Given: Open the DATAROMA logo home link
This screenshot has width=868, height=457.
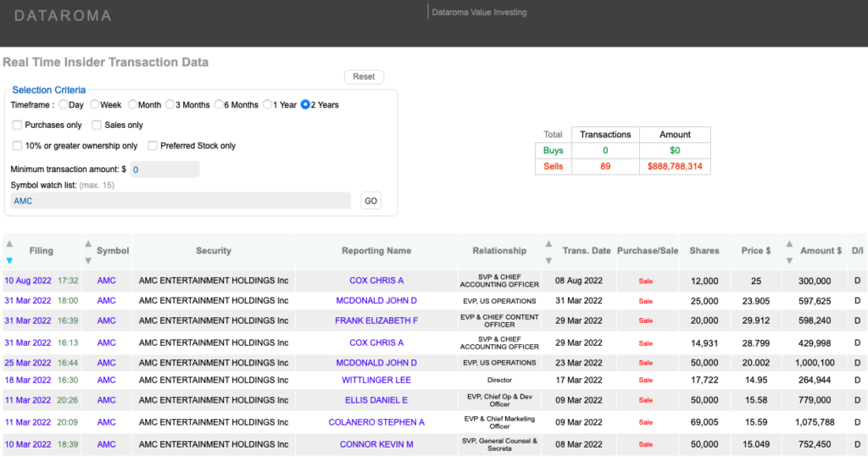Looking at the screenshot, I should (63, 15).
